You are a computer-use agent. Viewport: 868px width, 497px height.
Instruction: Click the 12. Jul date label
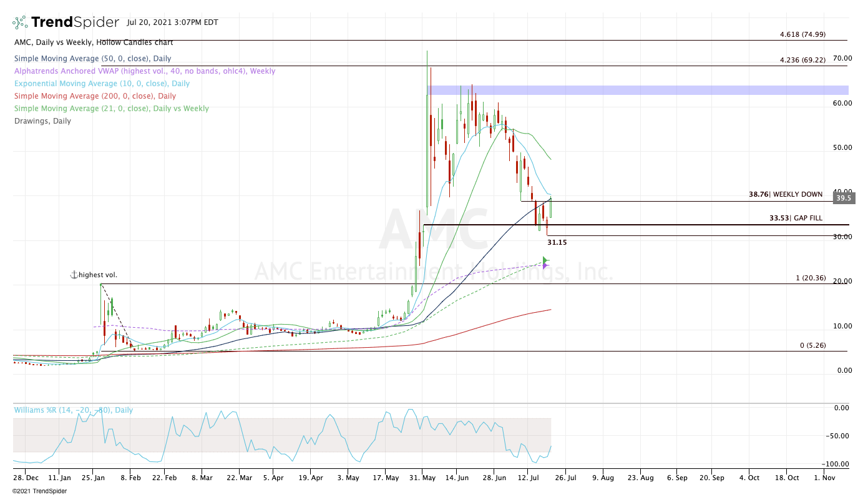(528, 478)
